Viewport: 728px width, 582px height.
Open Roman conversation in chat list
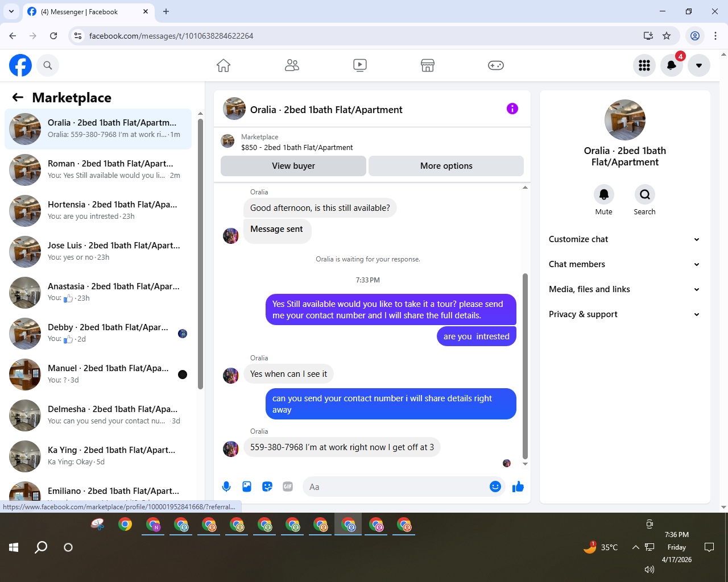point(98,170)
